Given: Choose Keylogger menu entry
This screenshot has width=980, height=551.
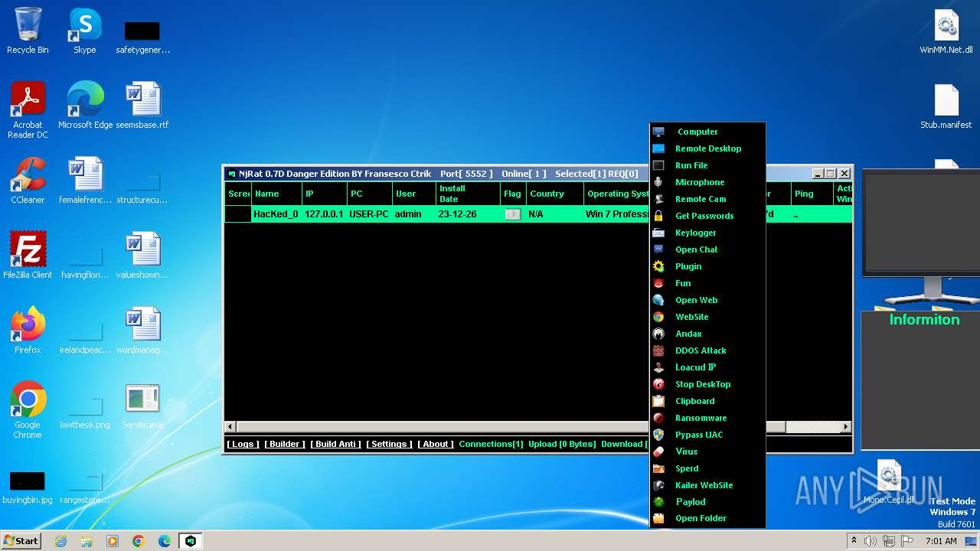Looking at the screenshot, I should click(x=696, y=233).
